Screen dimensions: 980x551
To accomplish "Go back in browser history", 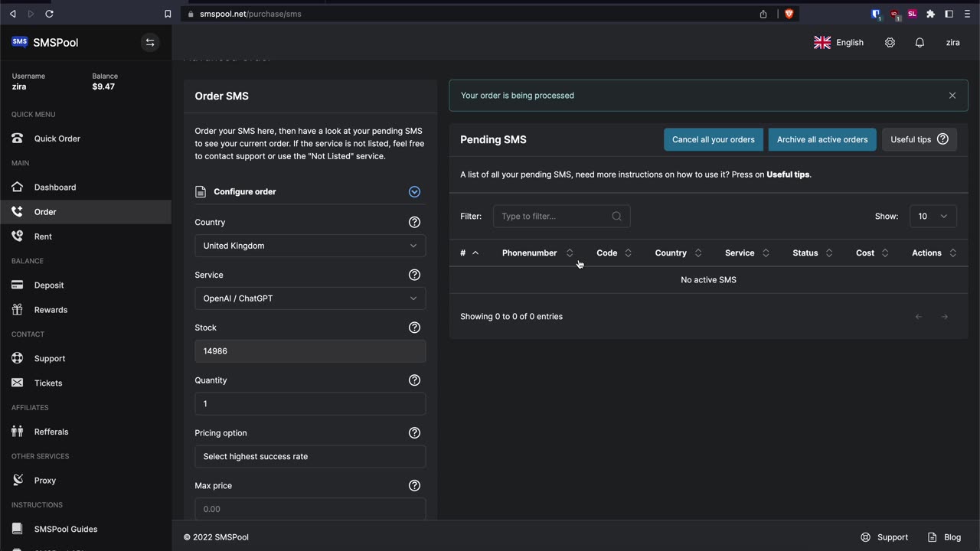I will (13, 14).
